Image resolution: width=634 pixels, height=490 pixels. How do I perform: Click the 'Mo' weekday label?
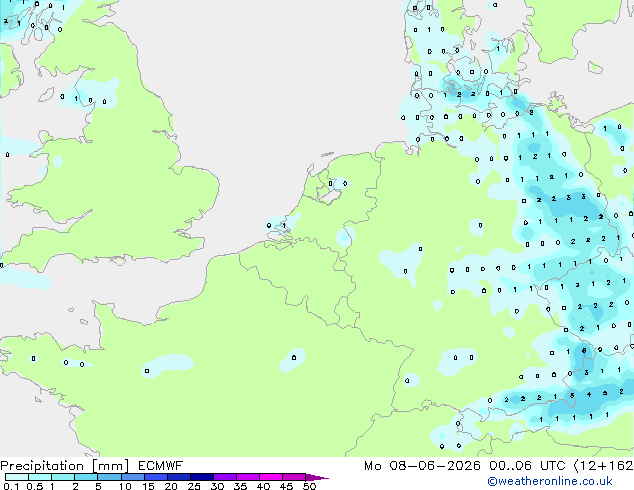(372, 466)
